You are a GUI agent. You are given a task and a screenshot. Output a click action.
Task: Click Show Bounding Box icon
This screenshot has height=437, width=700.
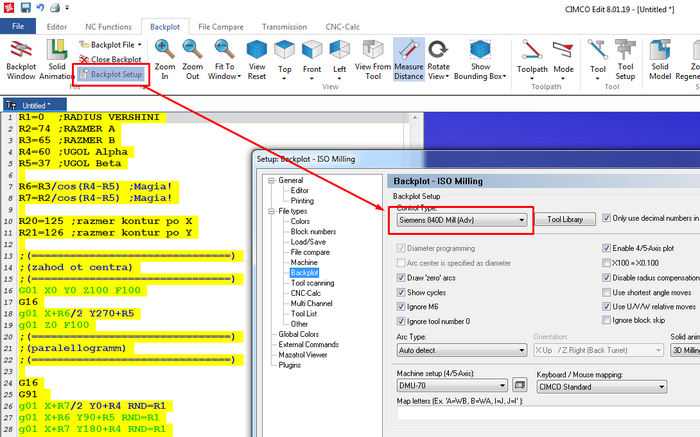click(x=480, y=58)
